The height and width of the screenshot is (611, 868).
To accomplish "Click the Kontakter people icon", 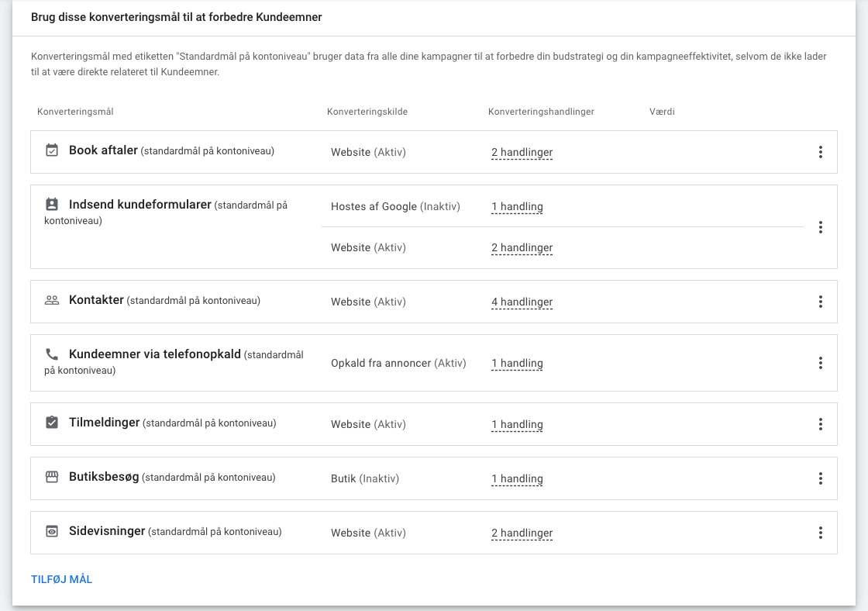I will [x=51, y=300].
